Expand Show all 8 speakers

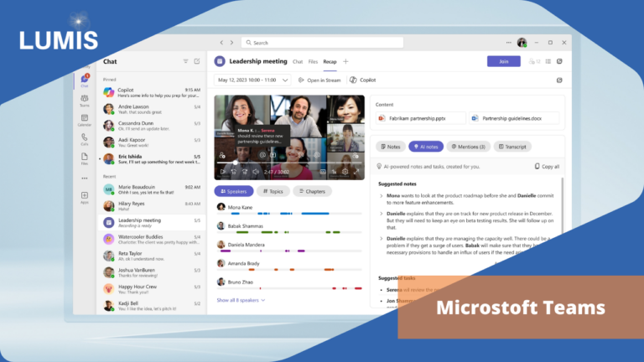tap(241, 300)
